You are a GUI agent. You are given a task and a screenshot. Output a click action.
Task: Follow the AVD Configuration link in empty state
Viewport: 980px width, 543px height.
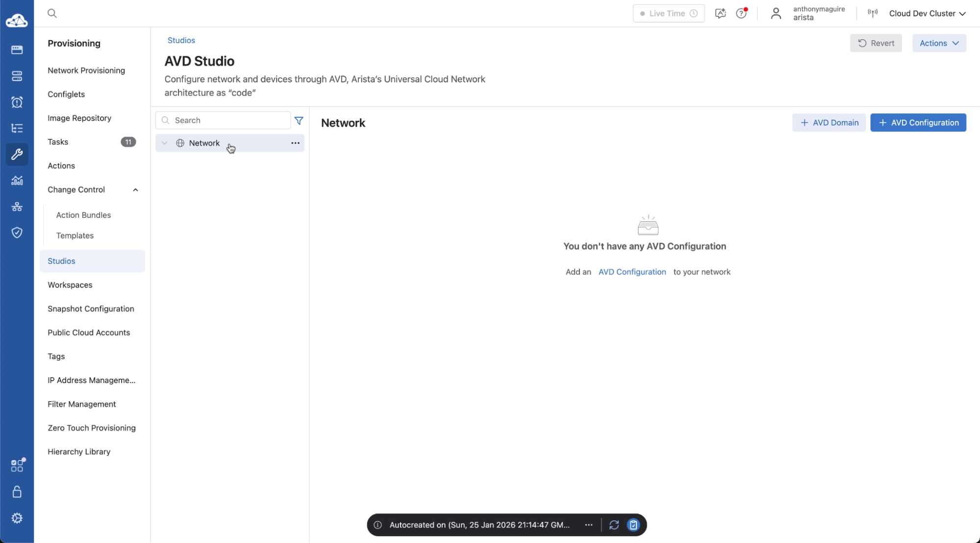tap(632, 272)
